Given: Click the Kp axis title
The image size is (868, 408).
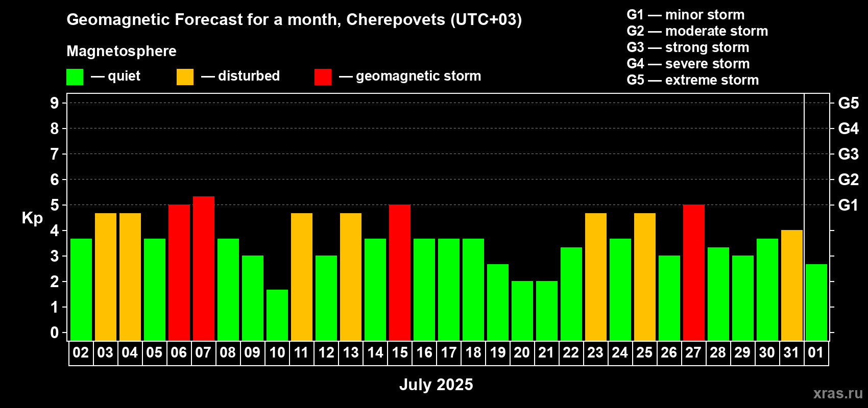Looking at the screenshot, I should click(x=32, y=218).
